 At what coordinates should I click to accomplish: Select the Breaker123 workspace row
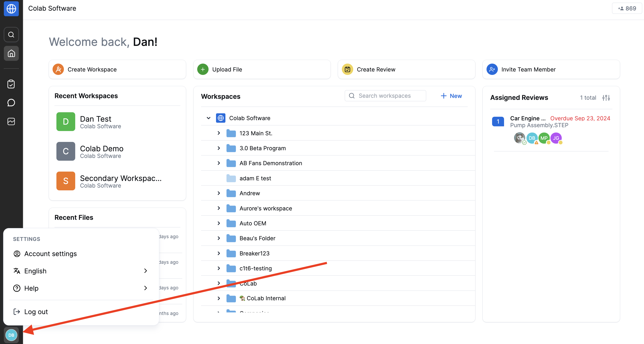[x=338, y=253]
